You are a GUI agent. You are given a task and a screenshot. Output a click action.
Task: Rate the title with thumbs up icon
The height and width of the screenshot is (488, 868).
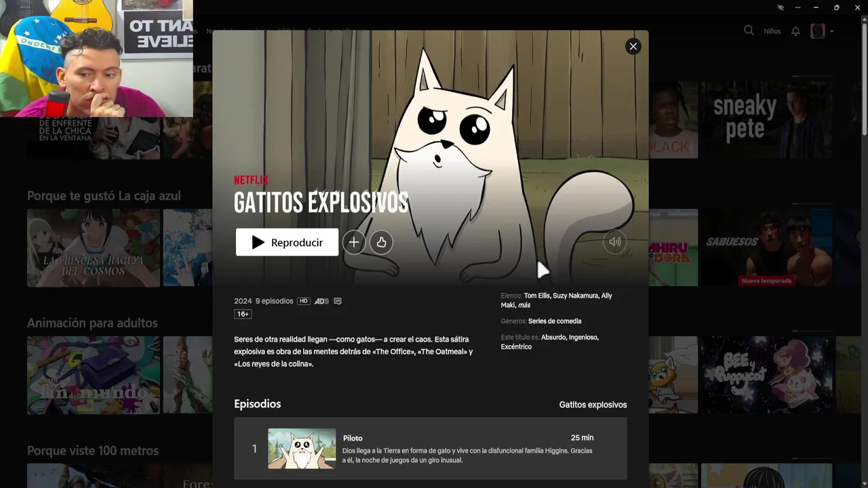(x=381, y=242)
